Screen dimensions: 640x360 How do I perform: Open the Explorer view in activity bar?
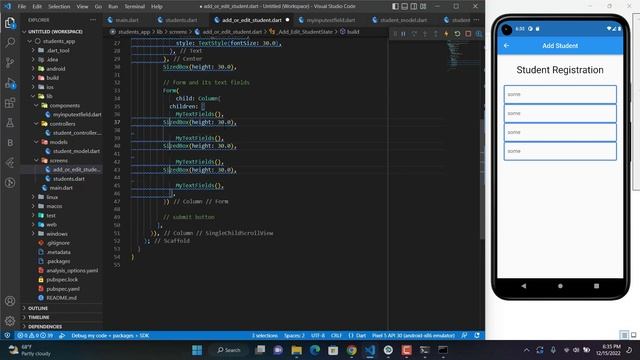coord(10,22)
